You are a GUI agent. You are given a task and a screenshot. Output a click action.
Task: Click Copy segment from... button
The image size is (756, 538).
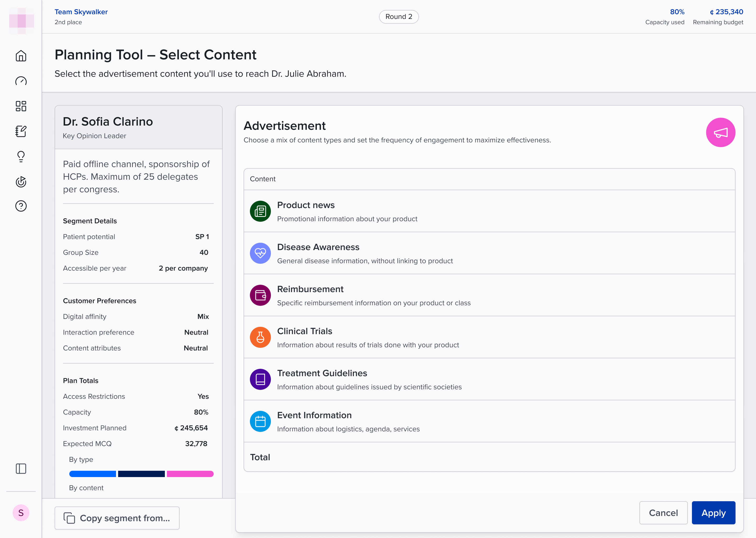pos(117,518)
